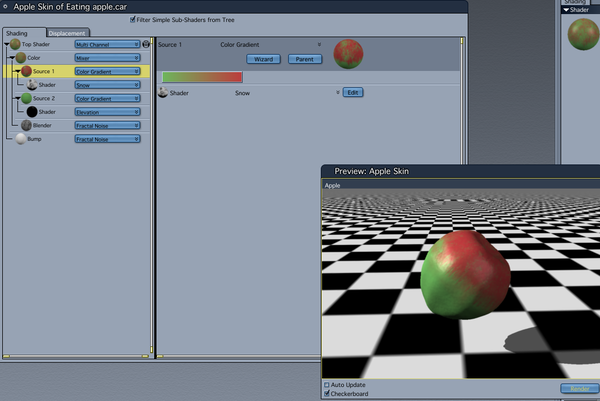Image resolution: width=600 pixels, height=401 pixels.
Task: Open Source 2 Color Gradient dropdown
Action: [x=108, y=98]
